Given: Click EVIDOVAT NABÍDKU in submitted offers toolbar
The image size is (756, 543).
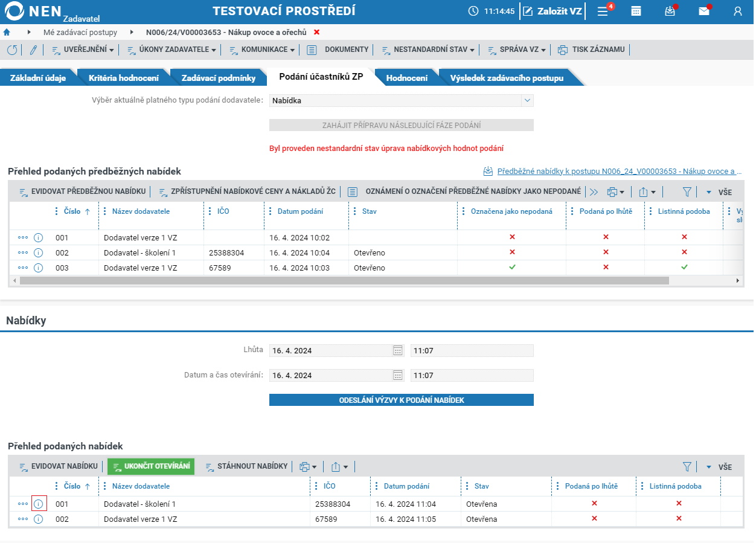Looking at the screenshot, I should point(59,466).
